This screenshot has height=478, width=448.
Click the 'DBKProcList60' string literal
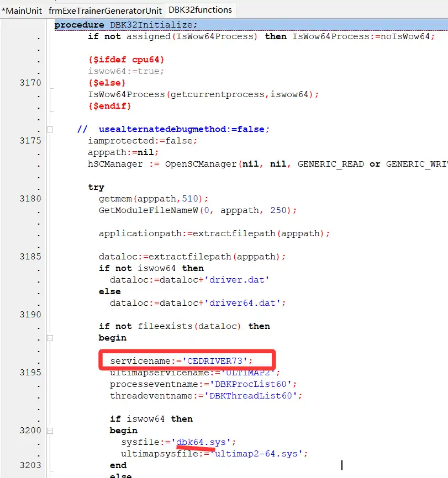[x=251, y=384]
